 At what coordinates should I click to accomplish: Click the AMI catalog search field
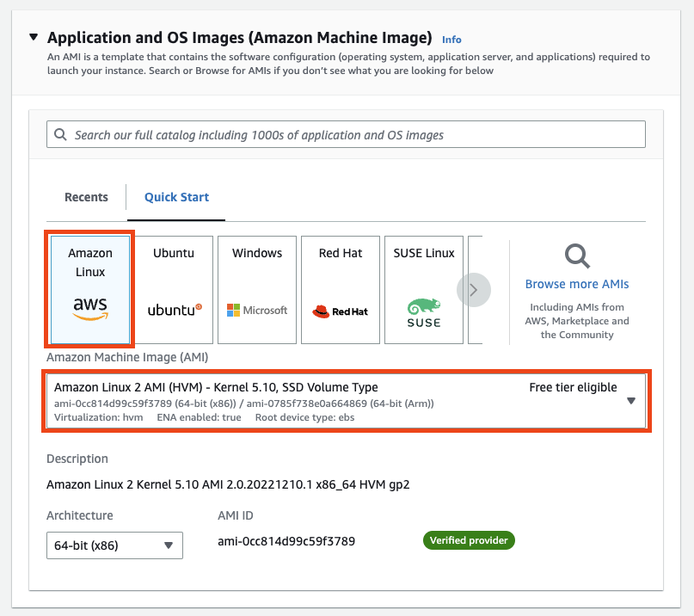click(x=346, y=134)
